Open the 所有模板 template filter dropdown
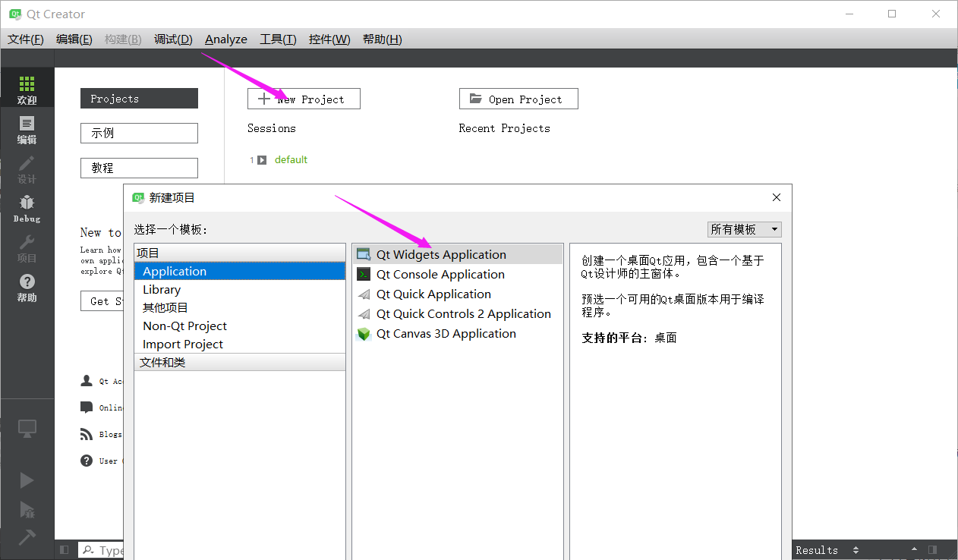Viewport: 958px width, 560px height. pos(745,229)
